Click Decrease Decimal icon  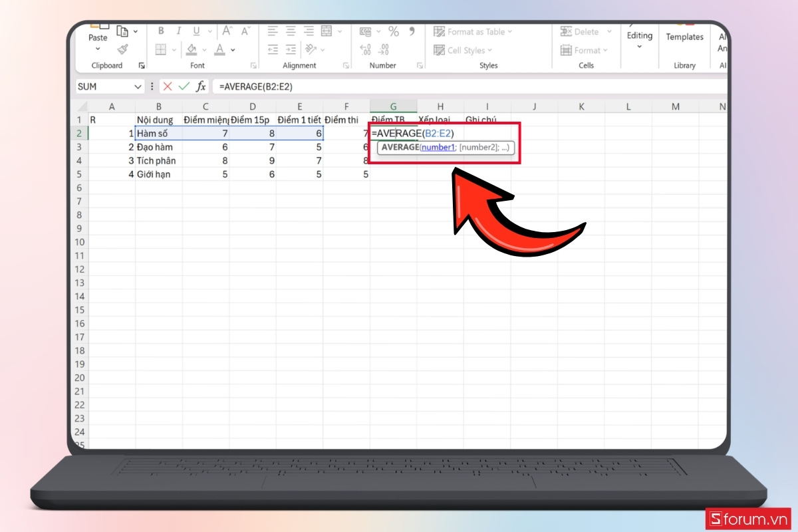pyautogui.click(x=384, y=50)
